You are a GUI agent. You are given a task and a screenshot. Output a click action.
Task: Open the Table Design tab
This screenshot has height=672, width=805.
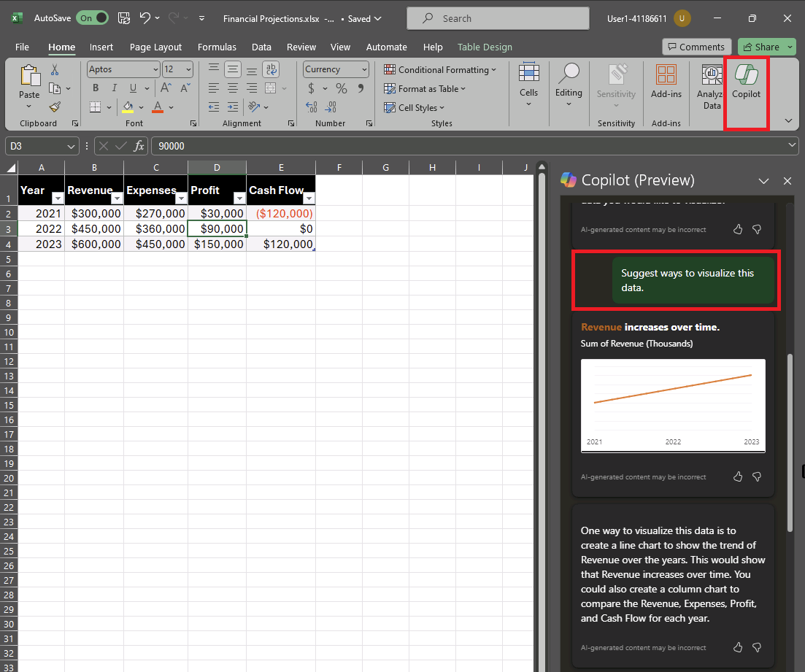[485, 47]
